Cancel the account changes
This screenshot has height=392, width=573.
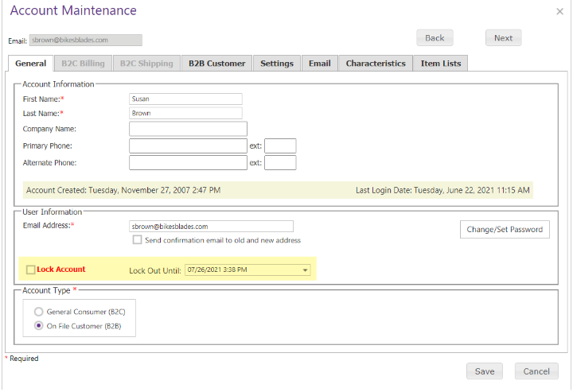(536, 371)
